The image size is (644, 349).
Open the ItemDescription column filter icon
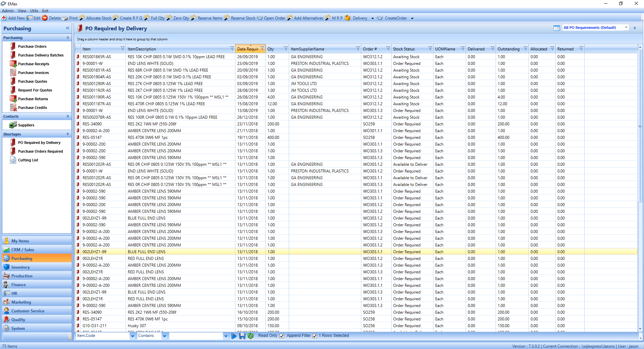click(x=232, y=49)
